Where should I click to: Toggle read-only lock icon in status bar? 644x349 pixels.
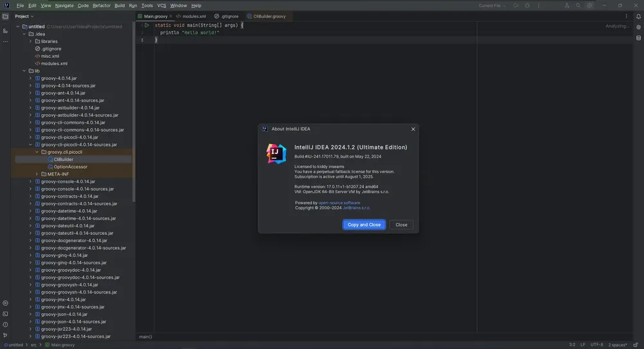636,345
